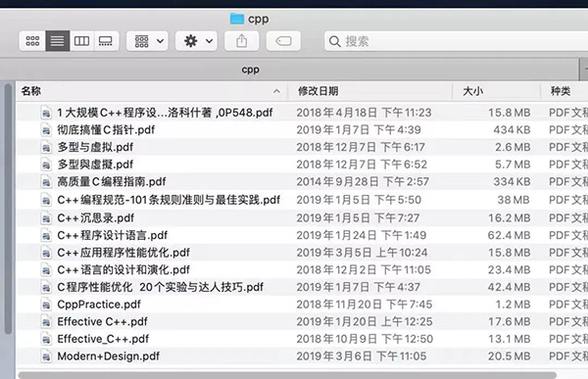Switch to gallery view mode

(x=106, y=41)
